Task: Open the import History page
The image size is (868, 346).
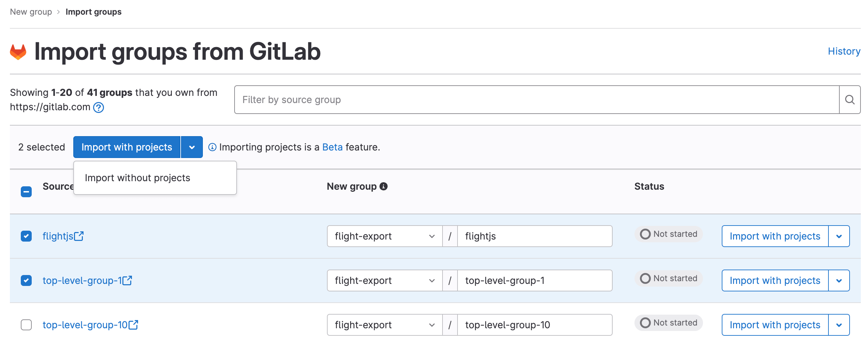Action: click(843, 51)
